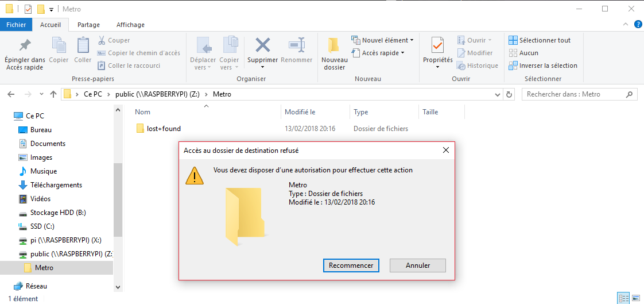Click the Annuler button in dialog
The width and height of the screenshot is (644, 304).
(x=418, y=265)
